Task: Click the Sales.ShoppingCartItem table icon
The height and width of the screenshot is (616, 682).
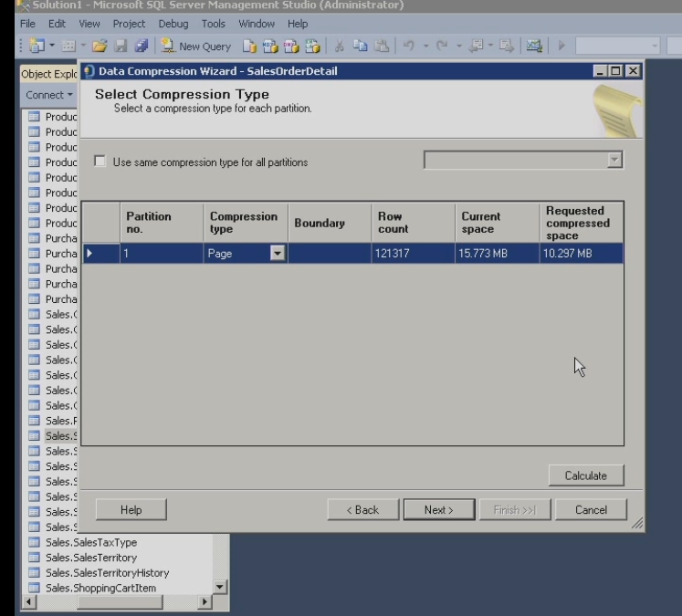Action: coord(34,588)
